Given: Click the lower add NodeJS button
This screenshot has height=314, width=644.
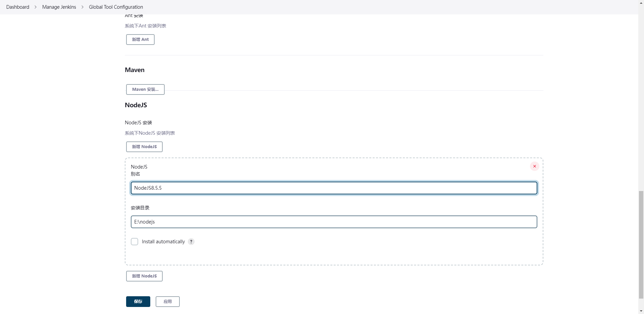Looking at the screenshot, I should click(144, 276).
